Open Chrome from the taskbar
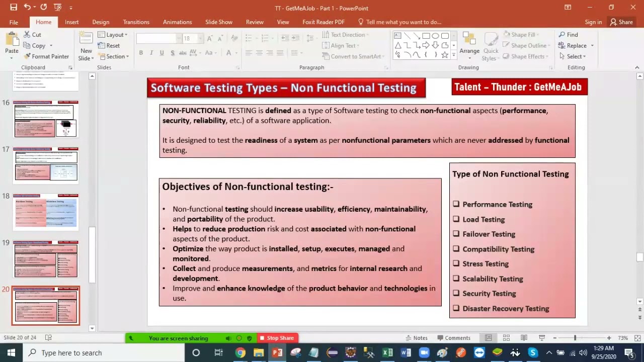Screen dimensions: 644x362 (x=240, y=352)
